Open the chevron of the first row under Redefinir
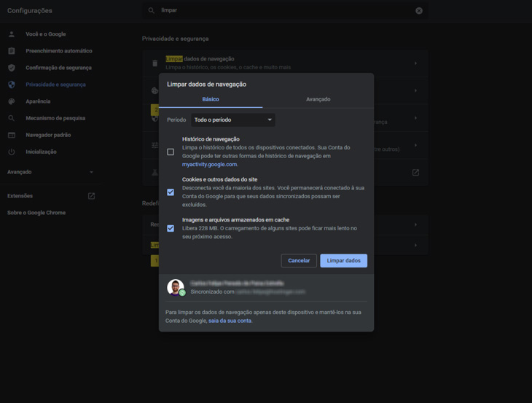 tap(415, 224)
